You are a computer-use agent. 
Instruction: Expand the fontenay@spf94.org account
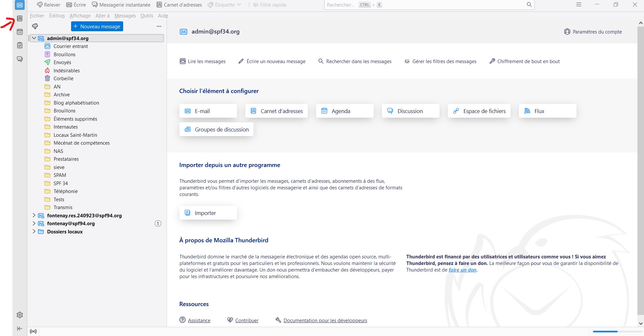(34, 223)
